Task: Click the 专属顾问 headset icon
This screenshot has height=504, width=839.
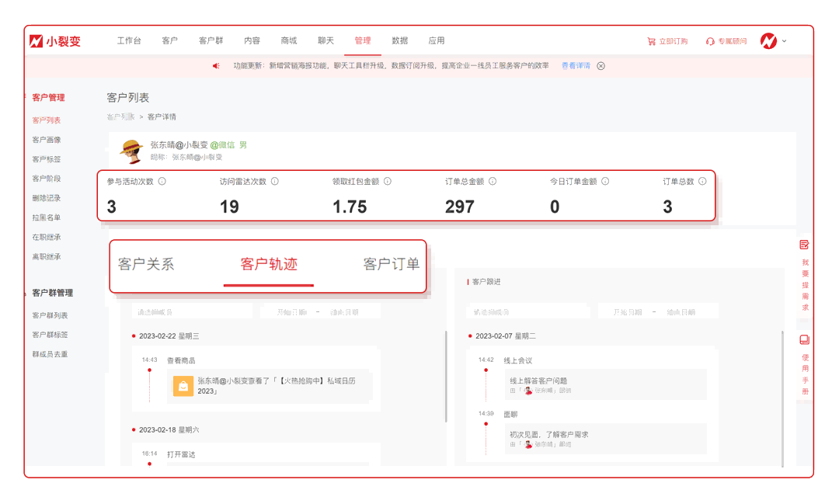Action: point(710,41)
